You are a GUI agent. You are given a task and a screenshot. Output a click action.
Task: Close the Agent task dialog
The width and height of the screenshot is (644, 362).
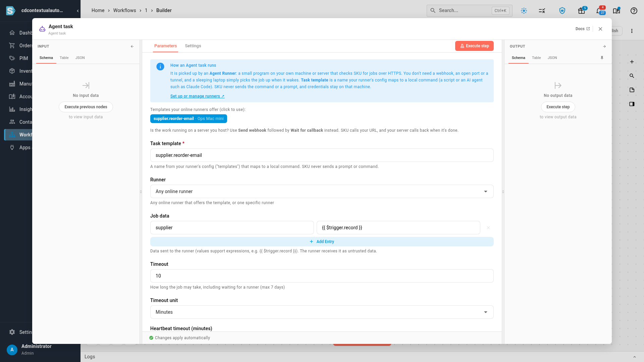(x=600, y=29)
